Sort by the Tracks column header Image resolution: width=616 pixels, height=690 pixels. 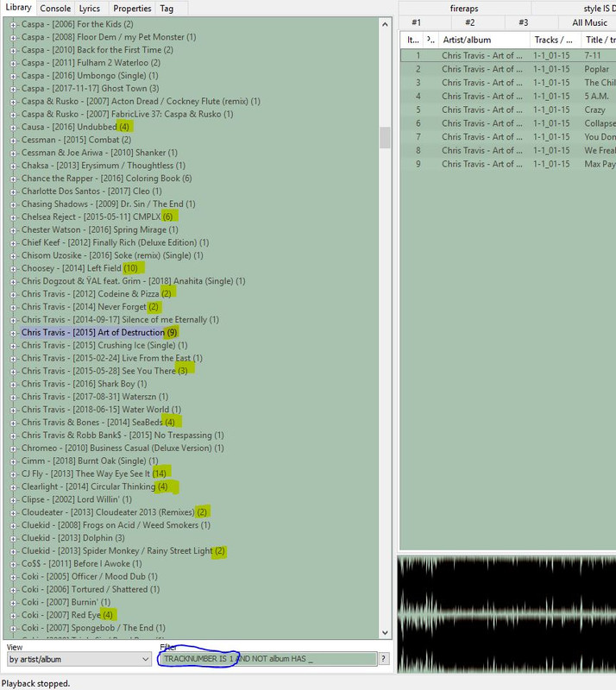[555, 40]
